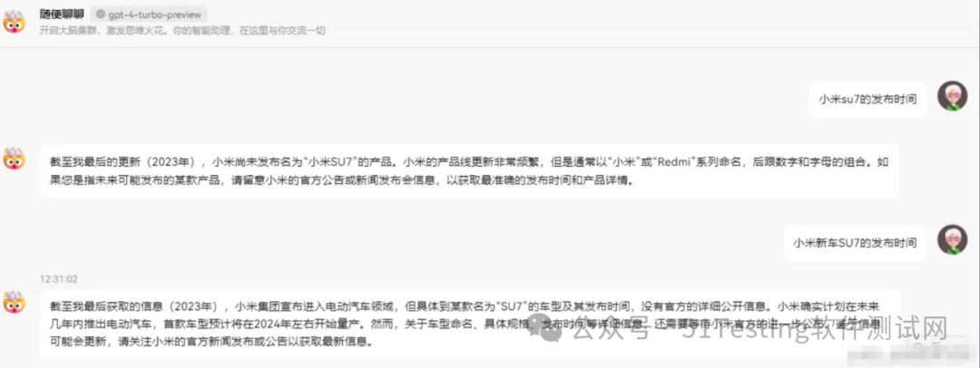Select the first assistant reply about 小米SU7
The width and height of the screenshot is (980, 368).
click(x=470, y=171)
